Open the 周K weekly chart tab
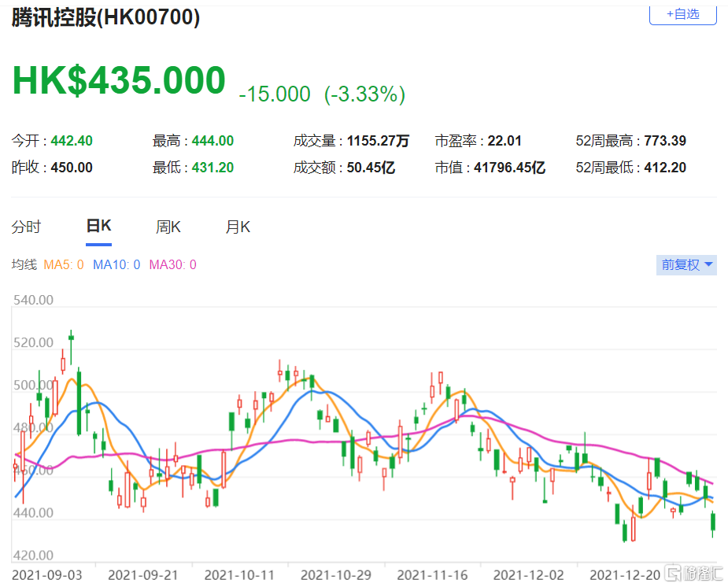 click(x=168, y=227)
